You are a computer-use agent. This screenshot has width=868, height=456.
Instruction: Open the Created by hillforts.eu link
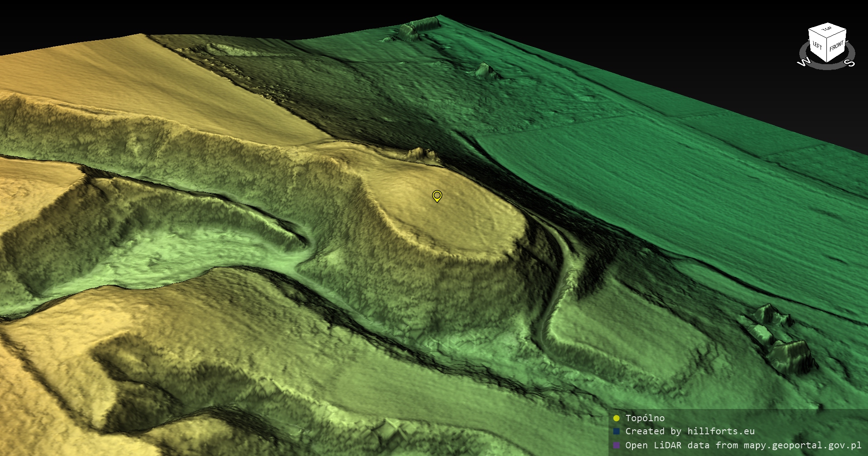[x=689, y=432]
